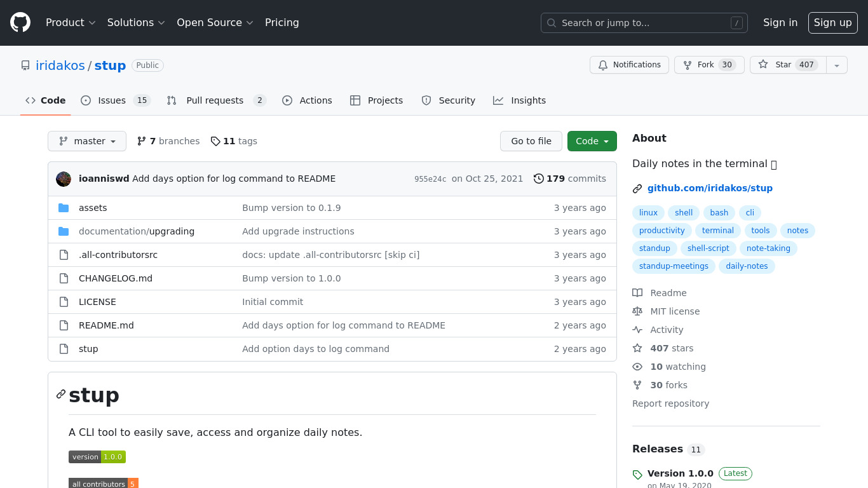Image resolution: width=868 pixels, height=488 pixels.
Task: Click the GitHub logo icon
Action: (20, 23)
